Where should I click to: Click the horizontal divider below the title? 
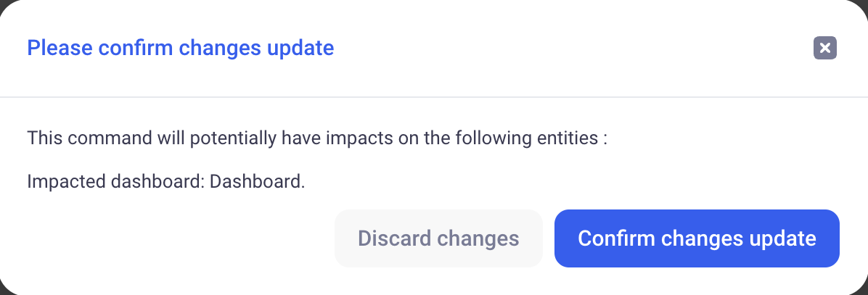tap(434, 96)
